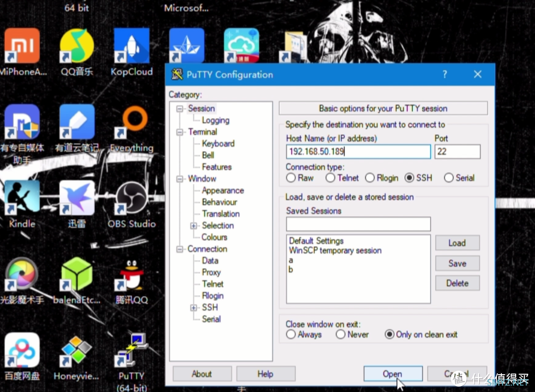Select WinSCP temporary session in the list
Screen dimensions: 535x392
point(335,250)
